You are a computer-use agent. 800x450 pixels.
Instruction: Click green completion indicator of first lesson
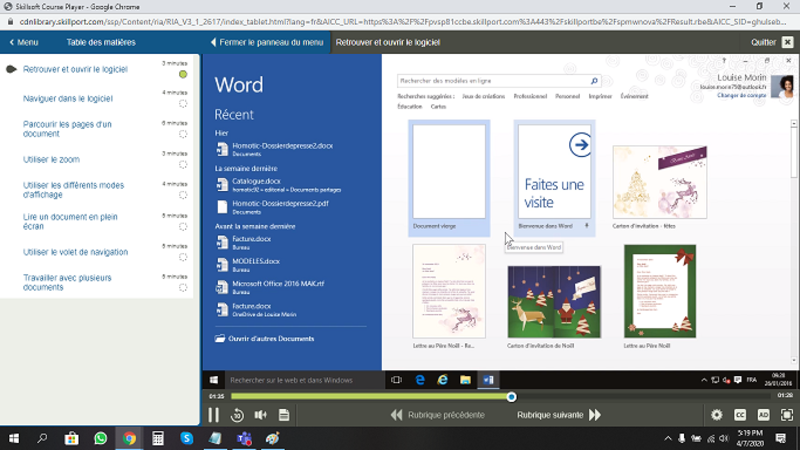click(183, 74)
